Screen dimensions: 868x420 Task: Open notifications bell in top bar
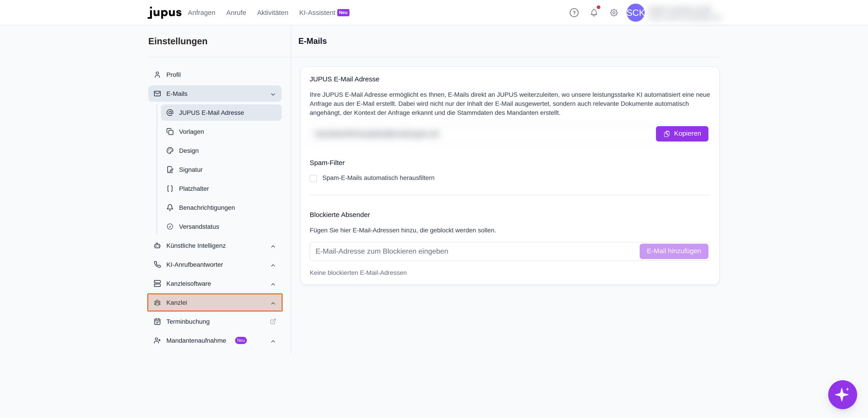coord(594,13)
